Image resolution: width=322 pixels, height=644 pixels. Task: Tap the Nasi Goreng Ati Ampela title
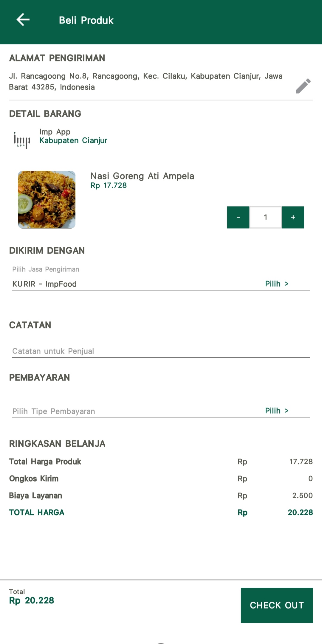[x=142, y=176]
